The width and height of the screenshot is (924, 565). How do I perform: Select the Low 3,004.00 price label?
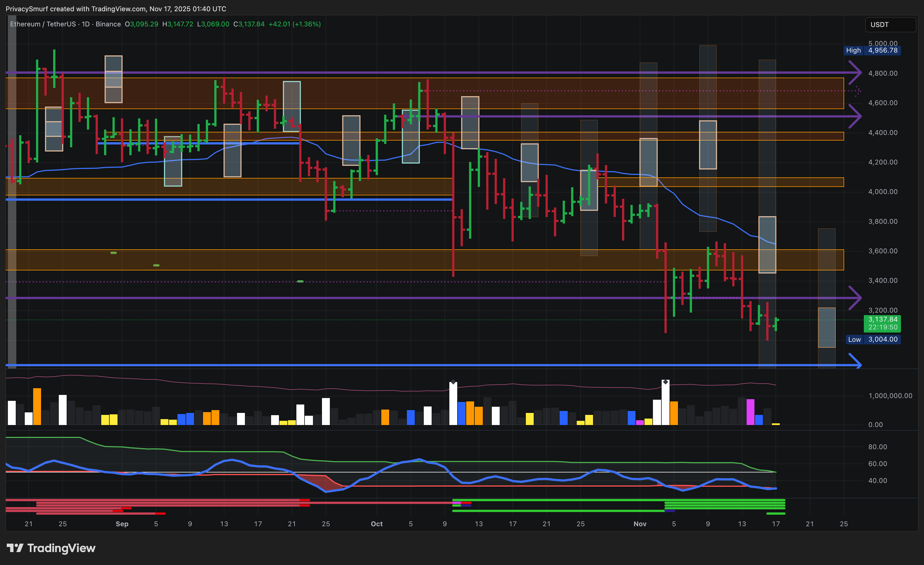874,339
